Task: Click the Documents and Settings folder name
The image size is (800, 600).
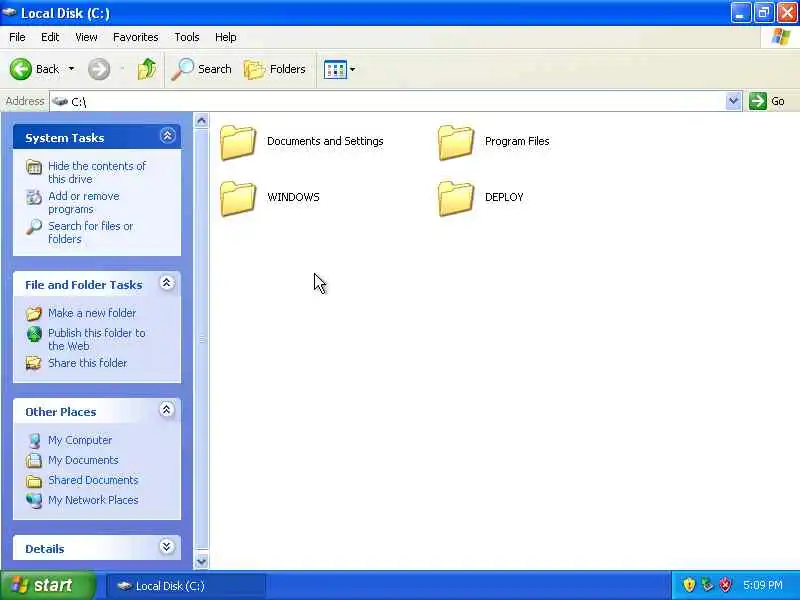Action: click(x=325, y=141)
